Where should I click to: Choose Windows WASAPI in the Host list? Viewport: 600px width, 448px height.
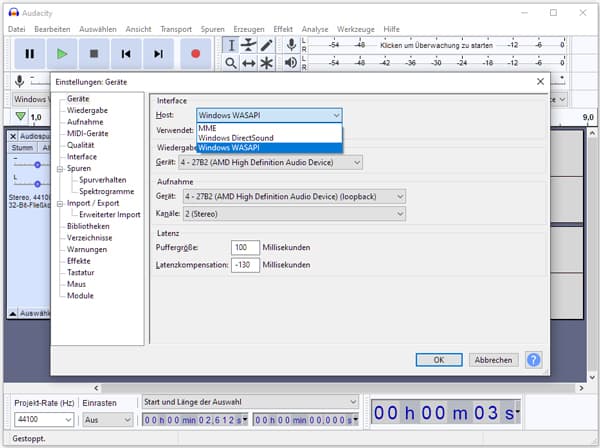(x=269, y=148)
